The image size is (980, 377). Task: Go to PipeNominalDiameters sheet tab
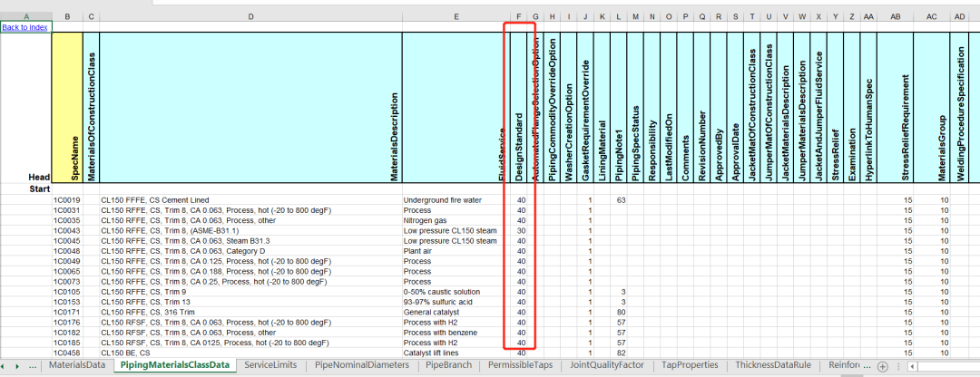[x=362, y=364]
